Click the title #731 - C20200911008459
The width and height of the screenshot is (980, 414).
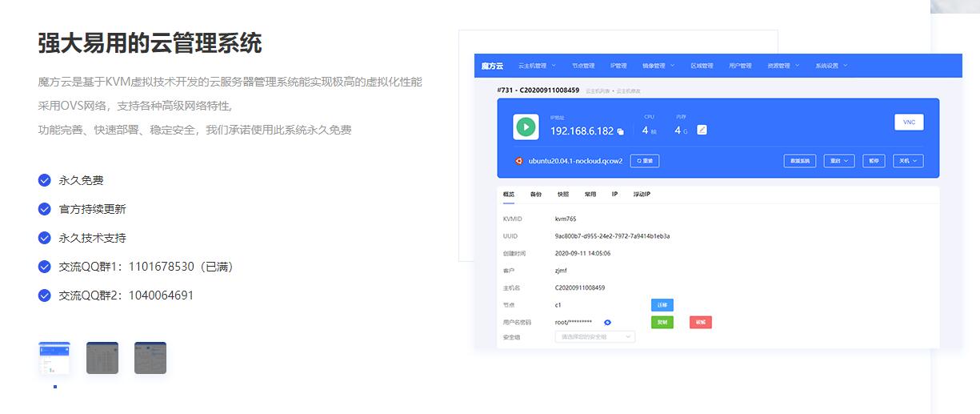[538, 90]
